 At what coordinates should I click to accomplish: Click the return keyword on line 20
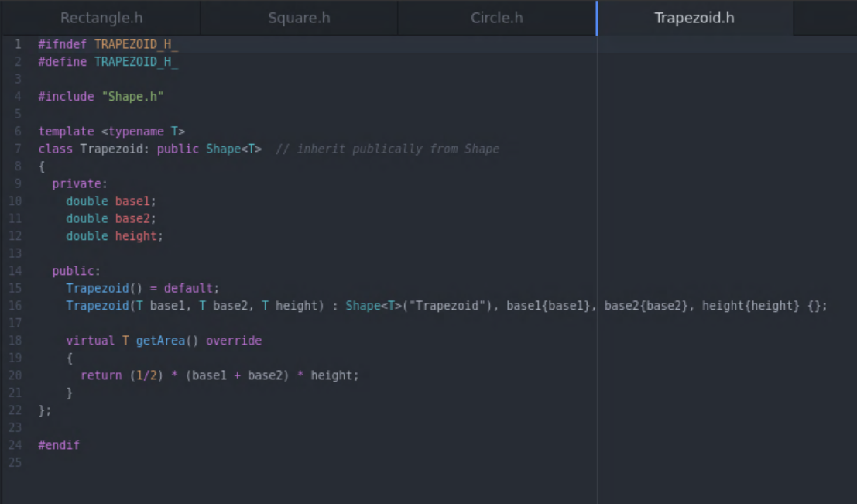(101, 376)
